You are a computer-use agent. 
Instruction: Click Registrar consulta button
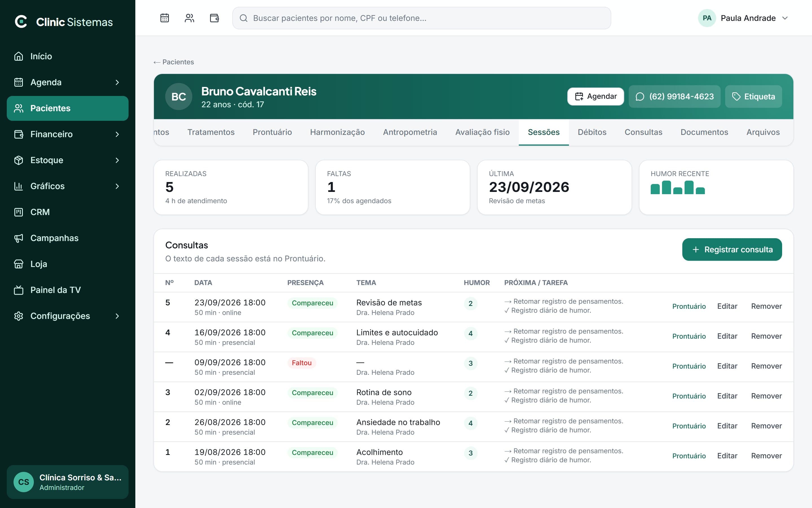[x=732, y=249]
